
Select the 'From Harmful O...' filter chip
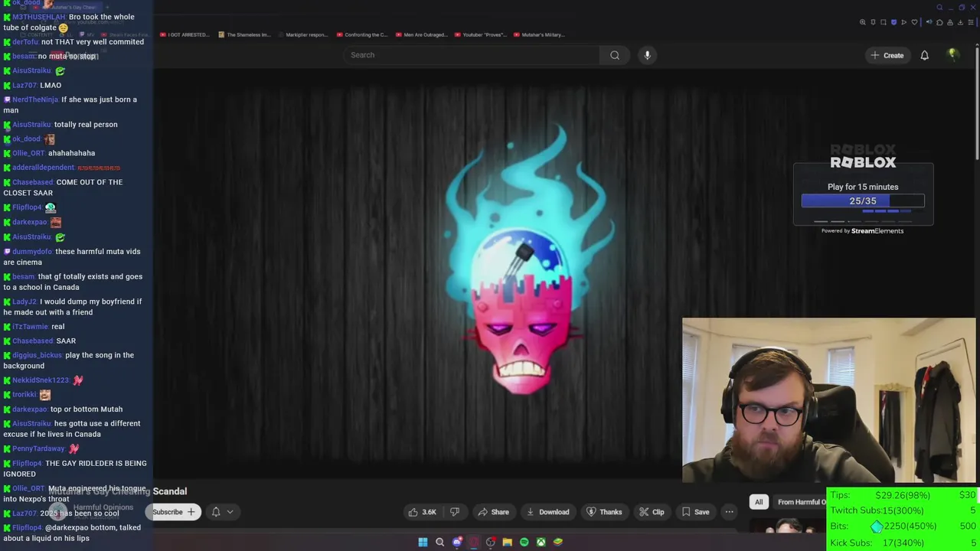(801, 502)
